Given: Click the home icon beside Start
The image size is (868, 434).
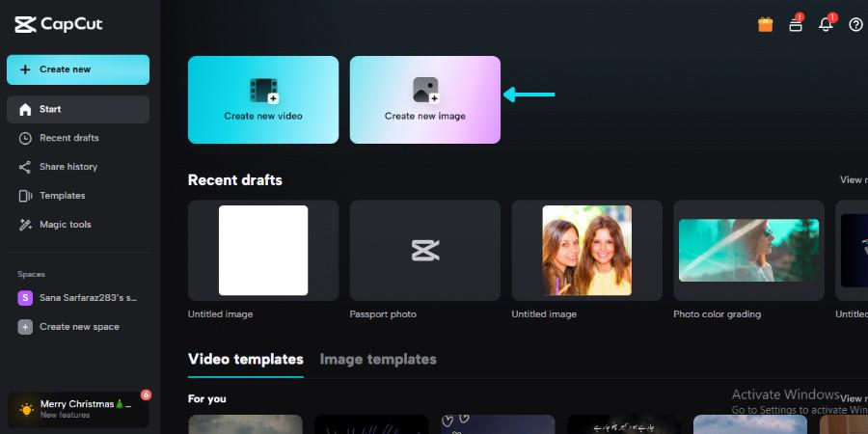Looking at the screenshot, I should [x=25, y=110].
